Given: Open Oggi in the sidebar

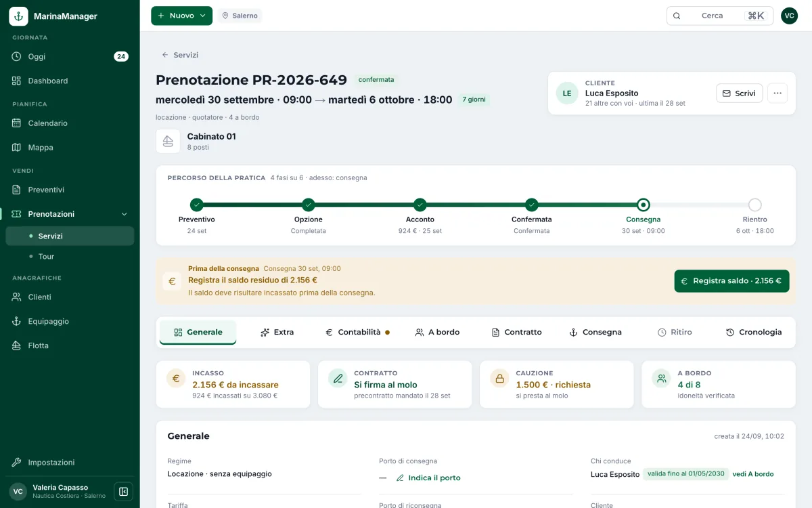Looking at the screenshot, I should (x=70, y=56).
